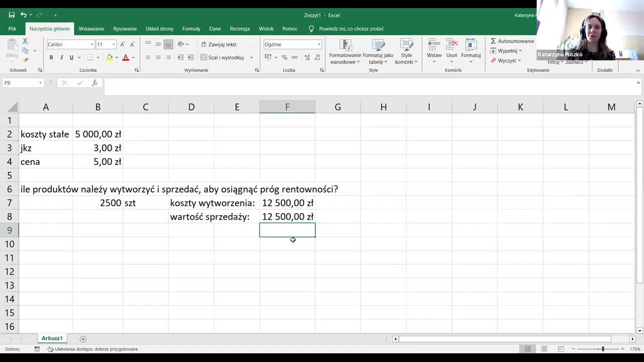Screen dimensions: 644x362
Task: Toggle bold formatting
Action: tap(51, 57)
